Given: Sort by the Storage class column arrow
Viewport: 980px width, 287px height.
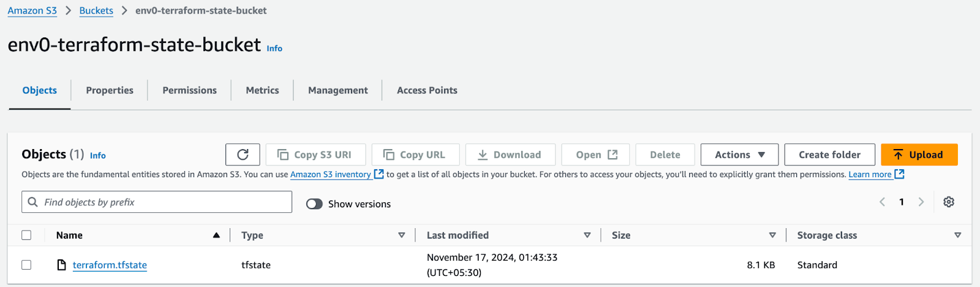Looking at the screenshot, I should tap(958, 235).
